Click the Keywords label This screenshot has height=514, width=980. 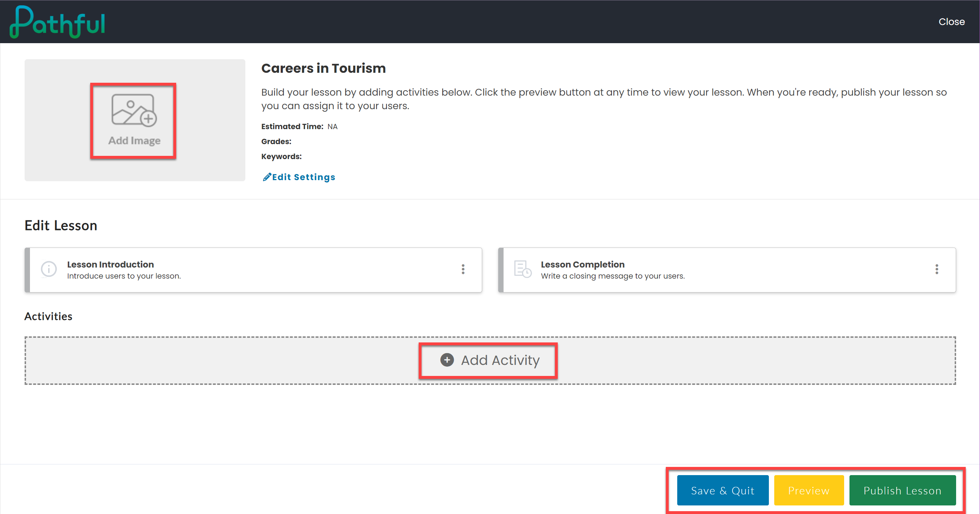(x=281, y=157)
